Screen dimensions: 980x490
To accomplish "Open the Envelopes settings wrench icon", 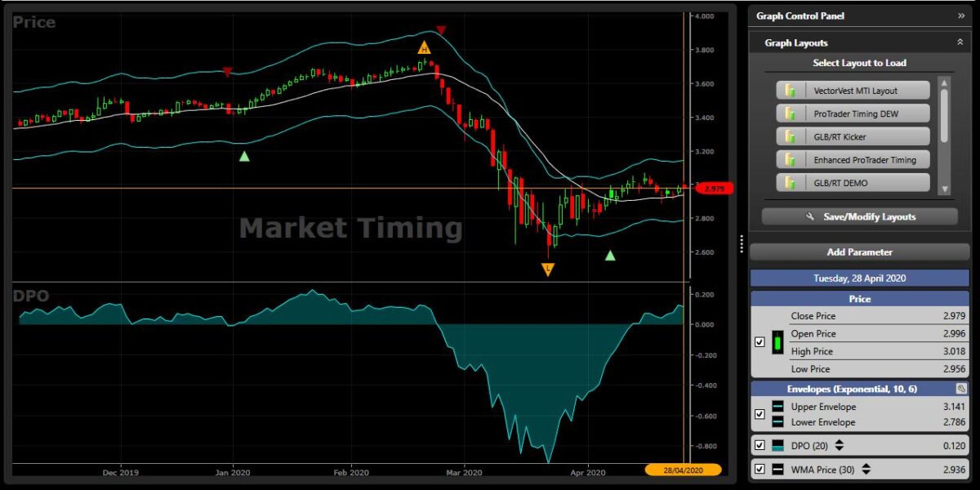I will tap(961, 389).
